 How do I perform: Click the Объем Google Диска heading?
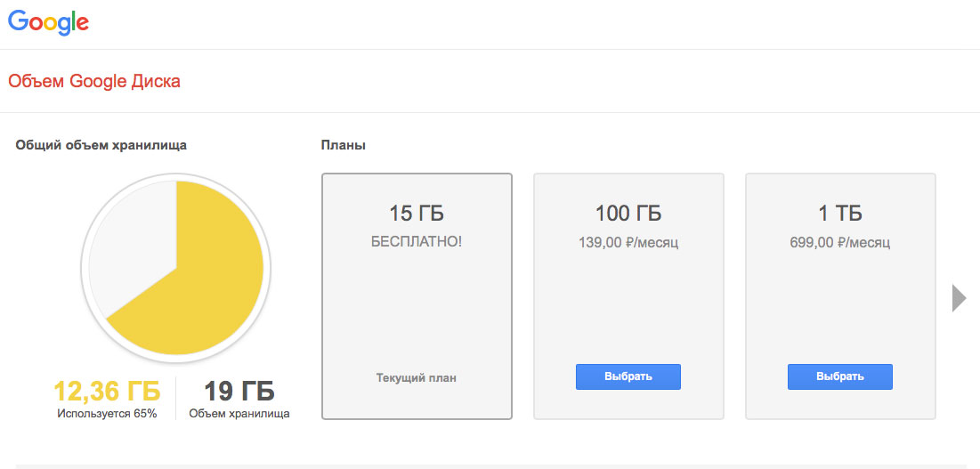[94, 81]
